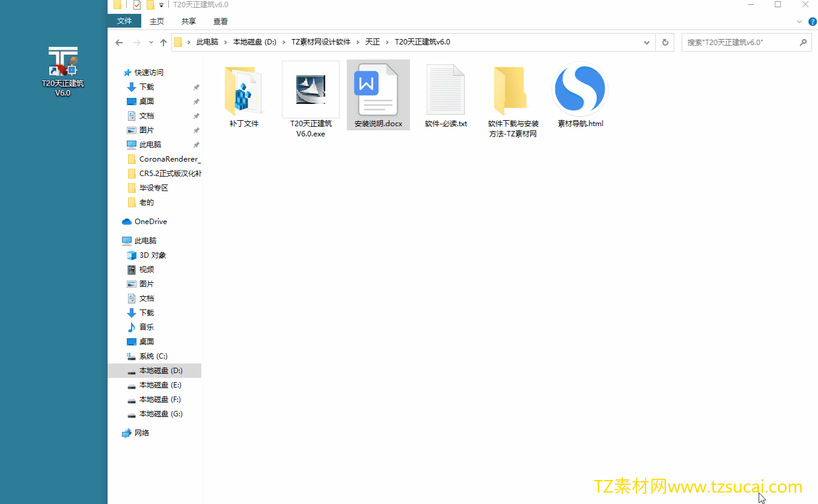
Task: Switch to the 共享 ribbon tab
Action: coord(189,21)
